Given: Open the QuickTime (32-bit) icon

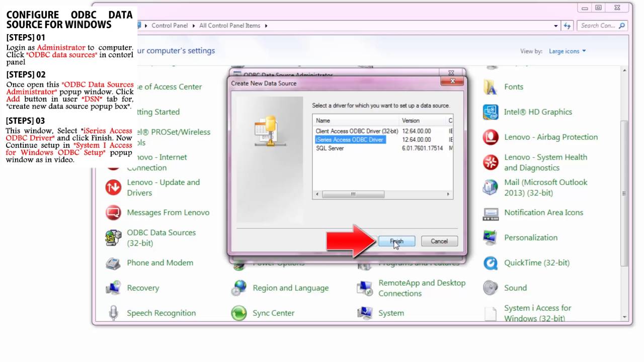Looking at the screenshot, I should point(490,263).
